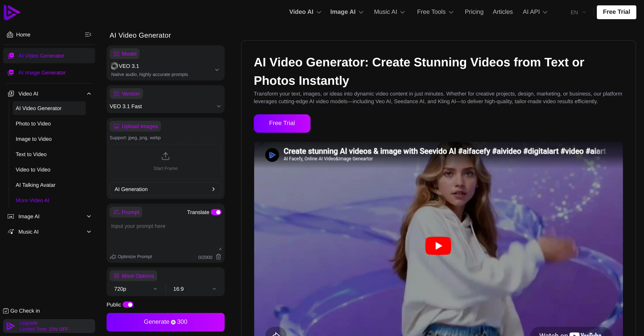Select Image to Video in sidebar
This screenshot has height=336, width=644.
point(34,139)
